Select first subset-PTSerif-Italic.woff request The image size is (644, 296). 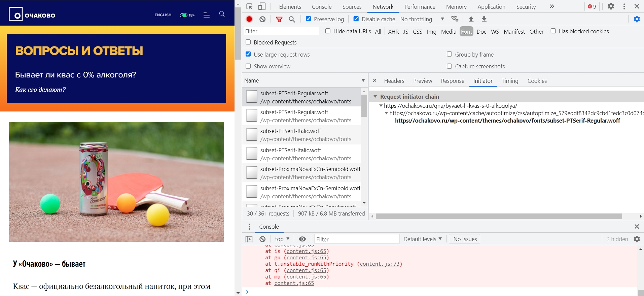(x=301, y=135)
